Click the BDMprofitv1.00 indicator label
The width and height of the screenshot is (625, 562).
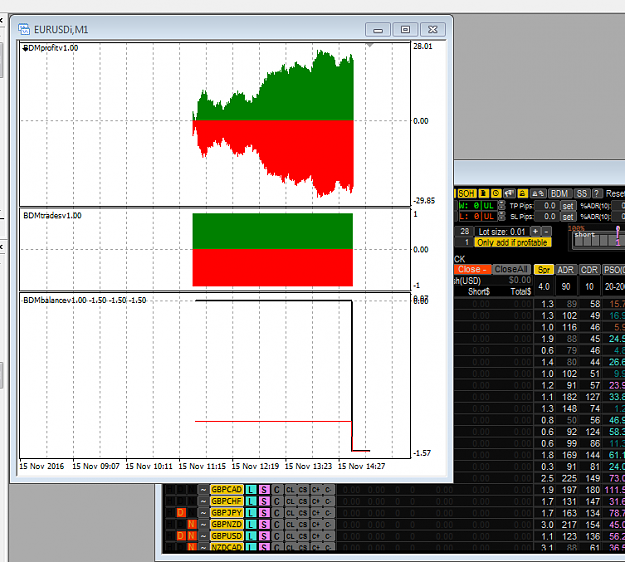click(51, 48)
